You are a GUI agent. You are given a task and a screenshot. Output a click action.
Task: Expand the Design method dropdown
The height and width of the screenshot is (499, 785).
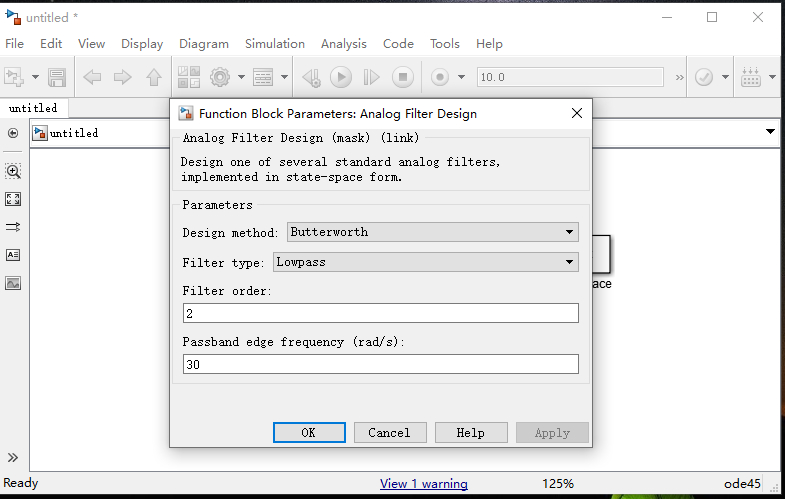(433, 232)
